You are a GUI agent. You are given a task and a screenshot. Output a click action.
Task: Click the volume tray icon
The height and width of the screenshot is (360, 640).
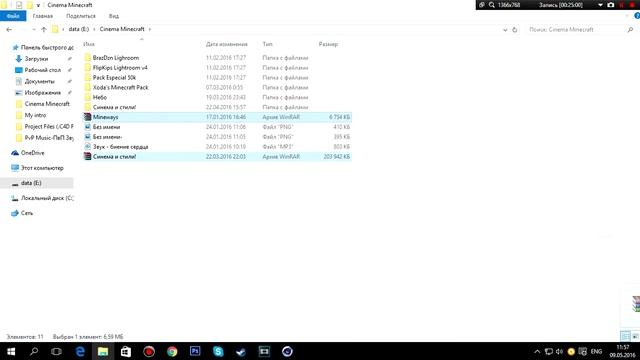[x=560, y=351]
